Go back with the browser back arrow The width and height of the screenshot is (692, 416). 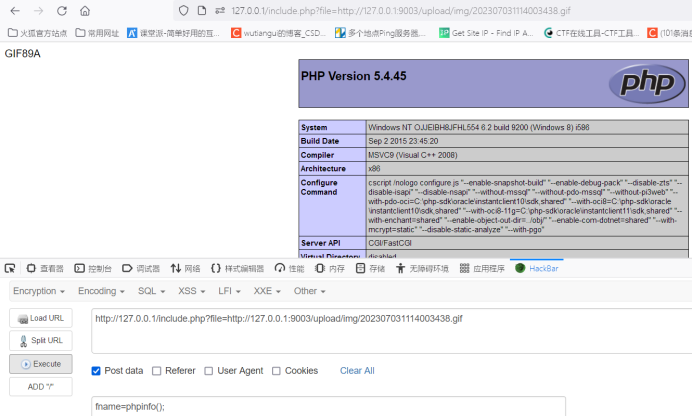pos(15,11)
